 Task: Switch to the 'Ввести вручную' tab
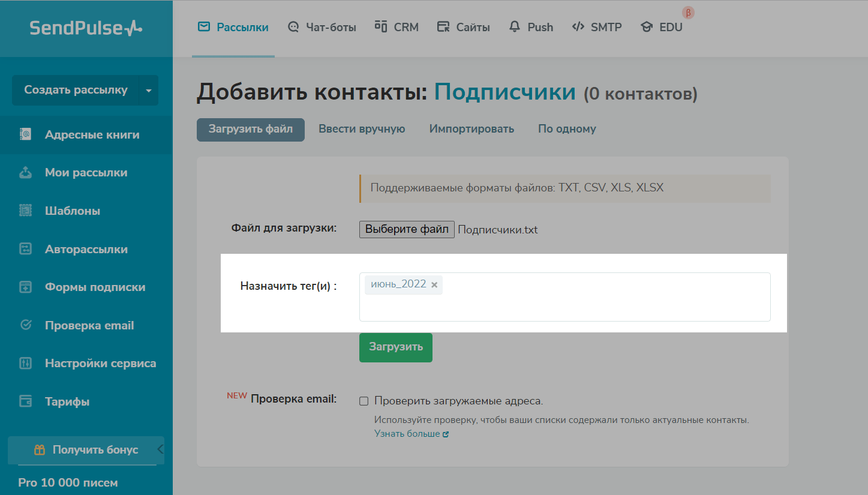tap(362, 129)
